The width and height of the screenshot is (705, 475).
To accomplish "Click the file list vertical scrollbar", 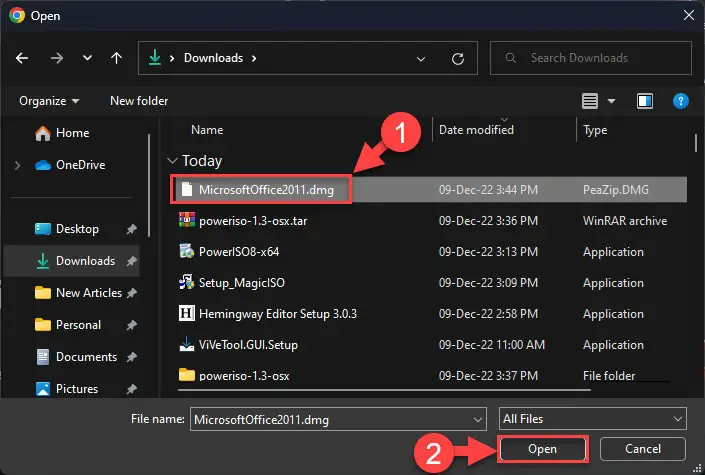I will coord(696,143).
